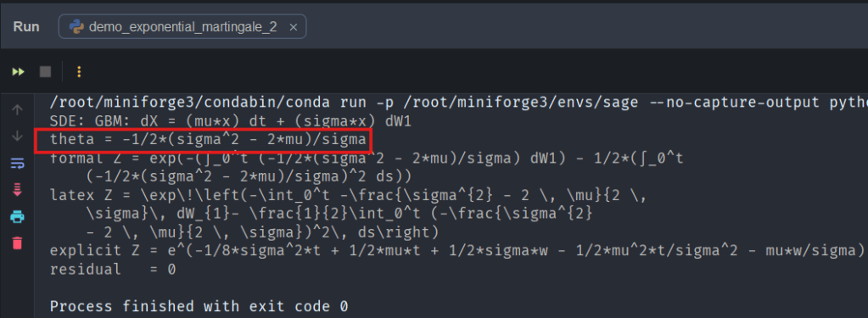Click the Rerun button in Run toolbar

coord(19,72)
